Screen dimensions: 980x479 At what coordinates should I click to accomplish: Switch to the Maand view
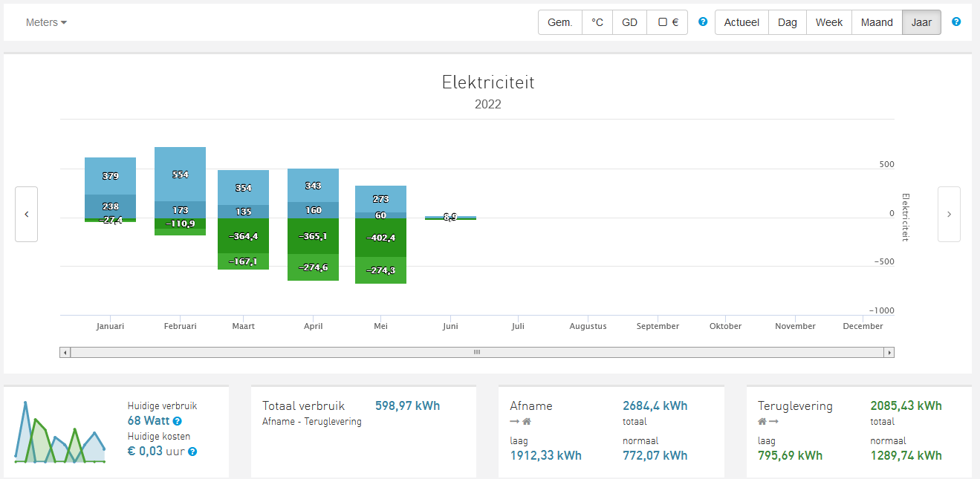click(x=877, y=22)
